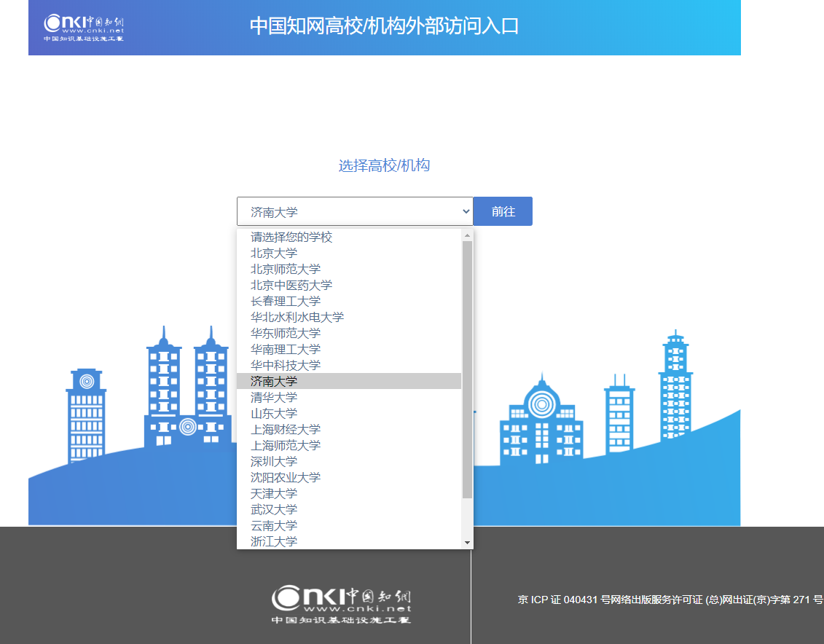Click the dropdown chevron on the school selector

pos(466,211)
